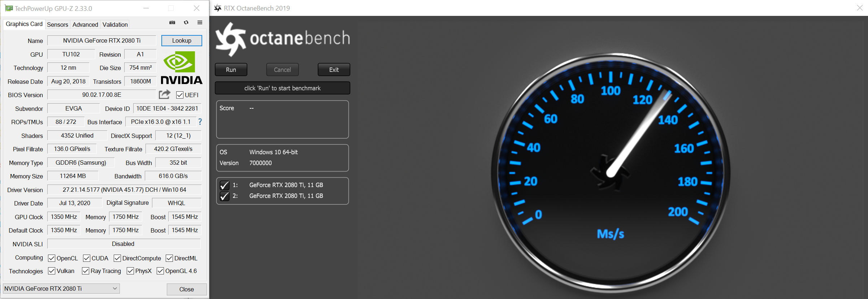The width and height of the screenshot is (868, 299).
Task: Click the Device ID field
Action: [167, 108]
